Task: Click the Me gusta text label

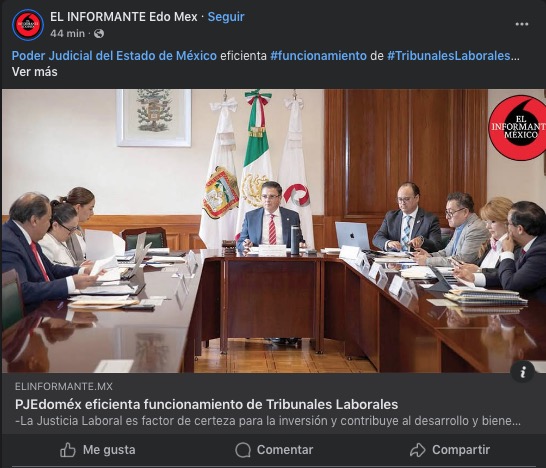Action: [109, 450]
